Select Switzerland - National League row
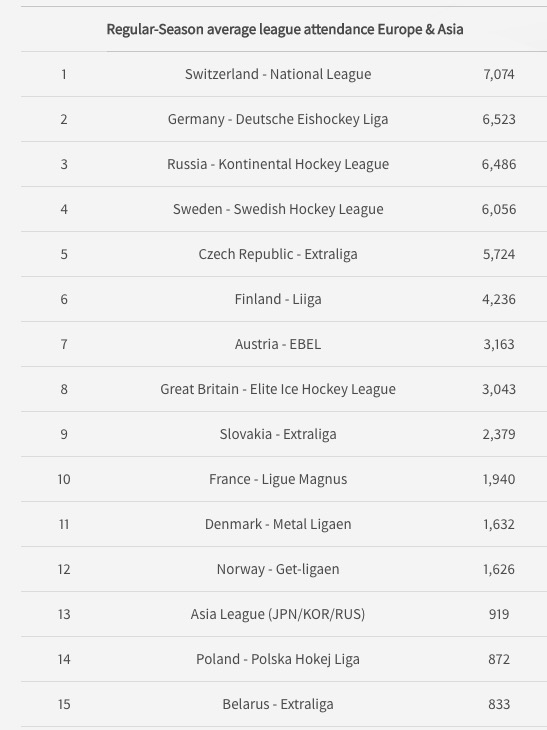547x730 pixels. 284,74
